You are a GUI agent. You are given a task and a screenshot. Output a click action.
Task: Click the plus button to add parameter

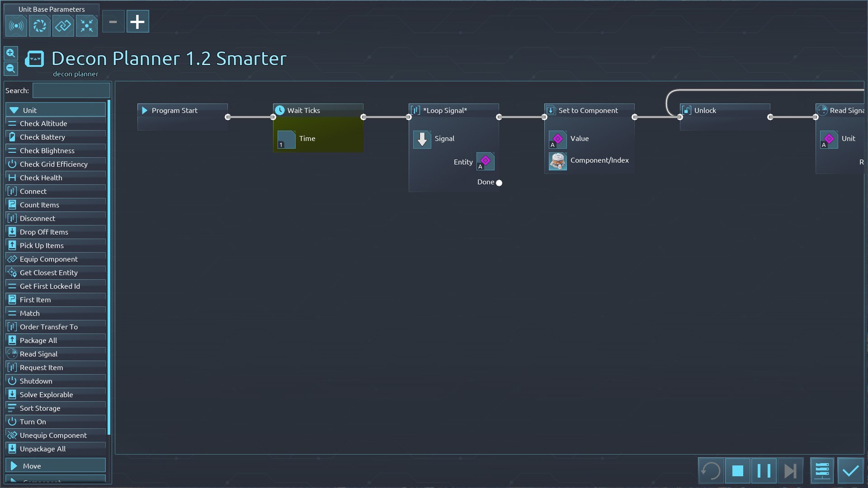137,22
